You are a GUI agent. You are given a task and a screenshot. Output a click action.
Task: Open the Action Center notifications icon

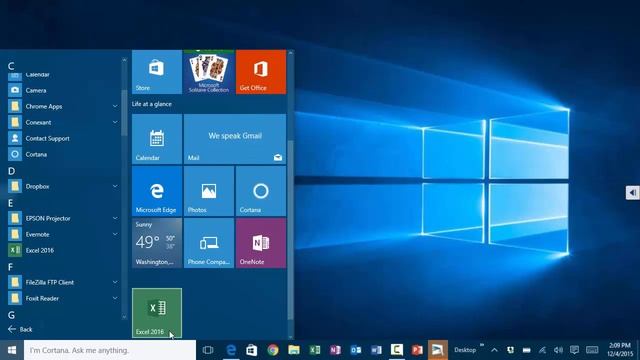tap(574, 350)
